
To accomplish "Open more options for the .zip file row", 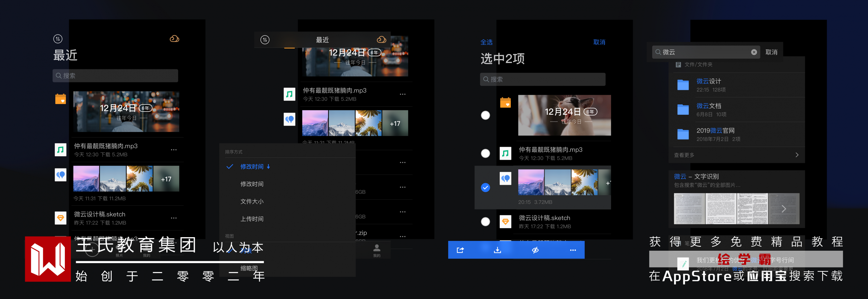I will [x=402, y=236].
